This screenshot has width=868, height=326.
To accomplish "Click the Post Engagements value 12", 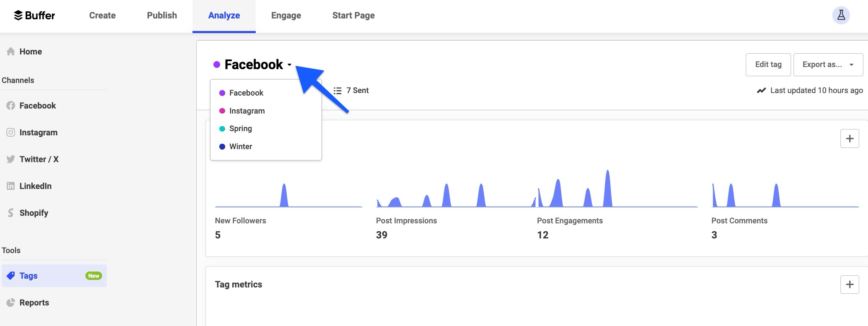I will (543, 235).
